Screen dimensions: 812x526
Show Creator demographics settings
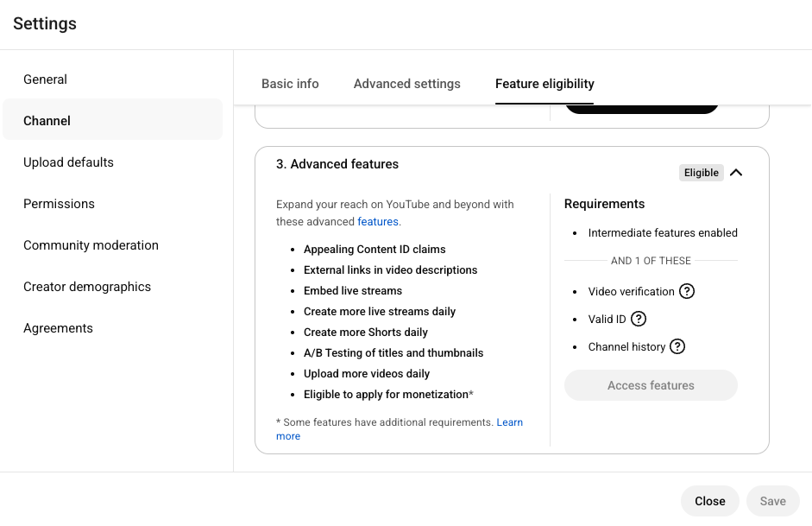click(87, 287)
